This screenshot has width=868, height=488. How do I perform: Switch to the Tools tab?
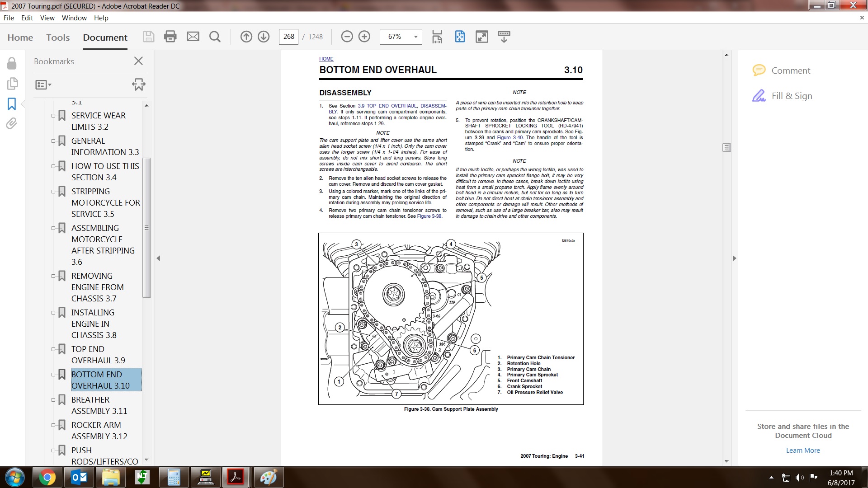click(58, 38)
